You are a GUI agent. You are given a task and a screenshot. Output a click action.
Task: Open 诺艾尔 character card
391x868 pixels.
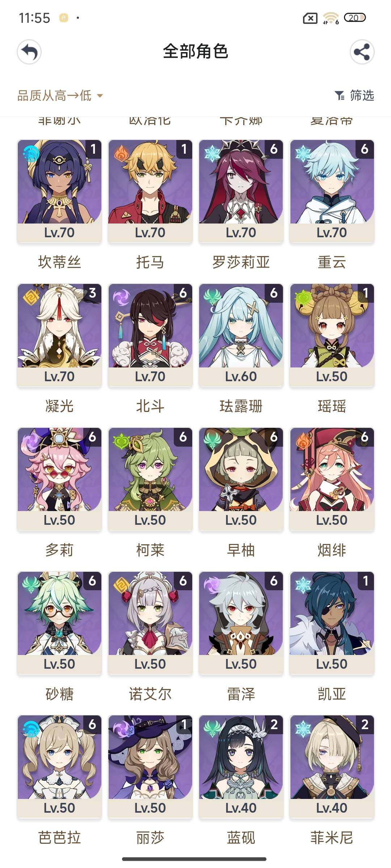pyautogui.click(x=150, y=623)
